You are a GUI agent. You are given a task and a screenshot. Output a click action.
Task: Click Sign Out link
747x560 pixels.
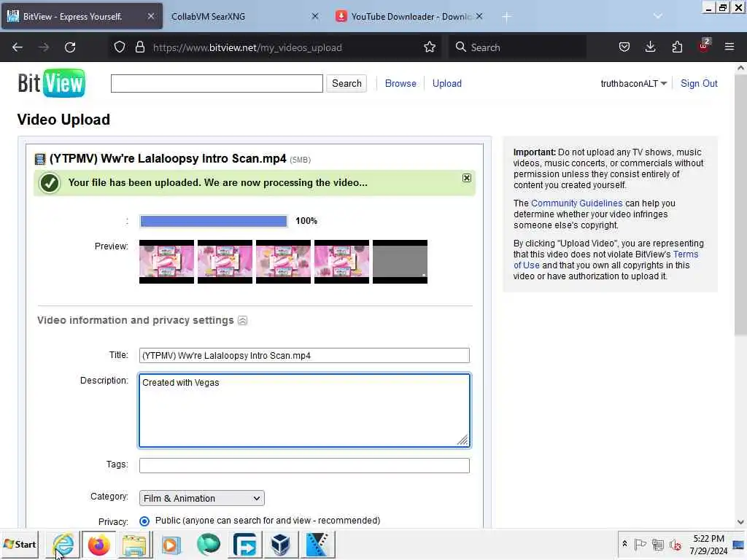(699, 83)
